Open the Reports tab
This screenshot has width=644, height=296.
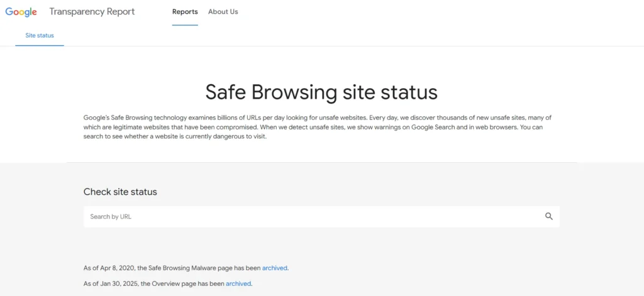(x=185, y=12)
